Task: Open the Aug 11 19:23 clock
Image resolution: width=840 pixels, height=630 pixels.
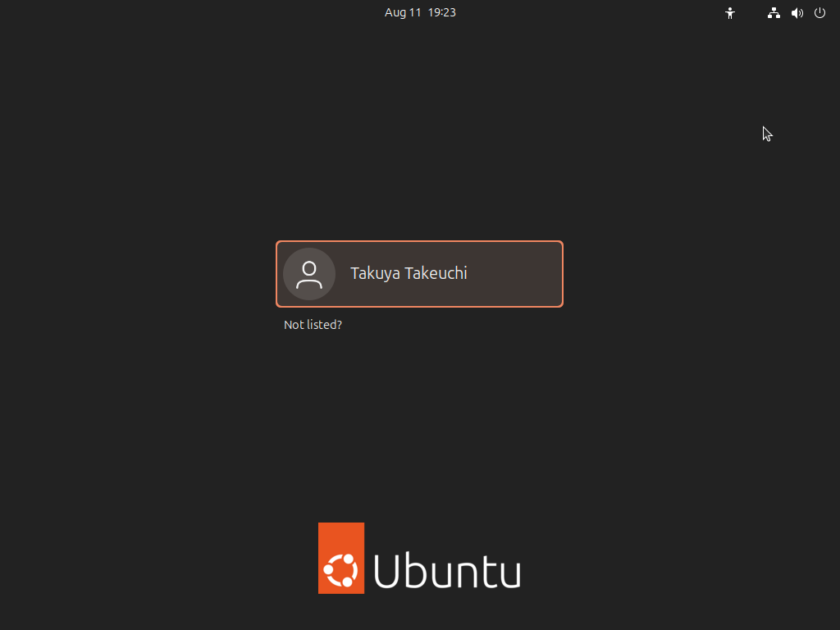Action: click(420, 12)
